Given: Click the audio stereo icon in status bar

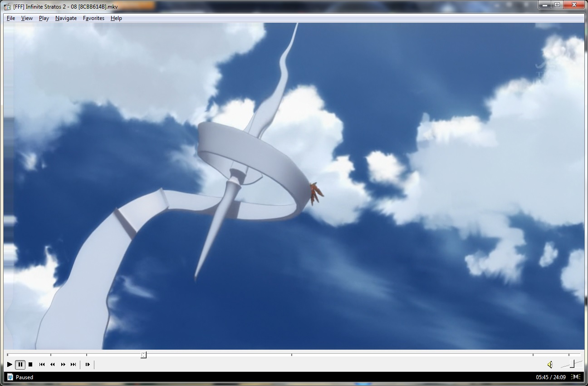Looking at the screenshot, I should [x=576, y=377].
